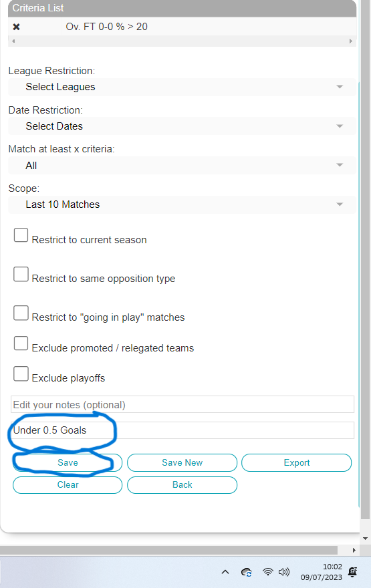The width and height of the screenshot is (371, 588).
Task: Click the criteria list right scroll arrow
Action: tap(351, 41)
